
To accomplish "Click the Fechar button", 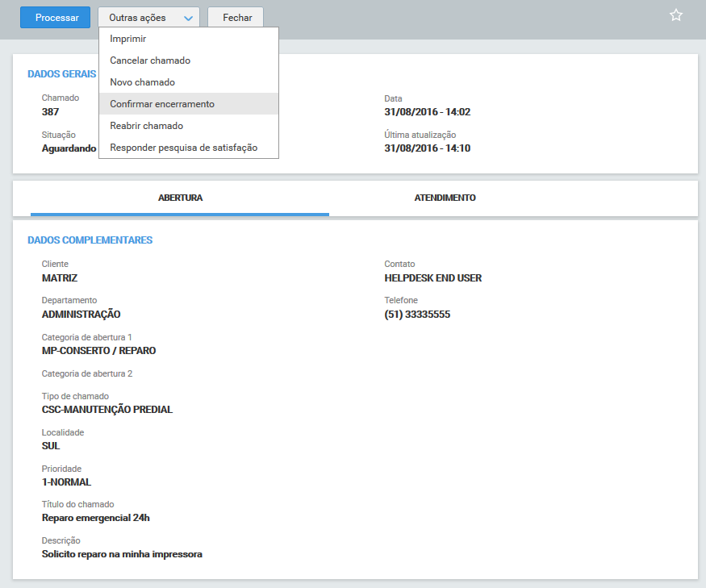I will pyautogui.click(x=235, y=16).
